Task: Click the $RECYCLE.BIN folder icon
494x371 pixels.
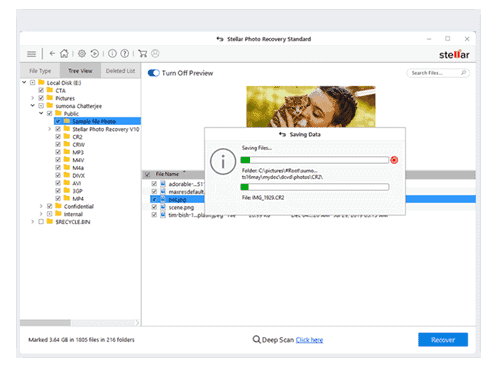Action: click(50, 221)
